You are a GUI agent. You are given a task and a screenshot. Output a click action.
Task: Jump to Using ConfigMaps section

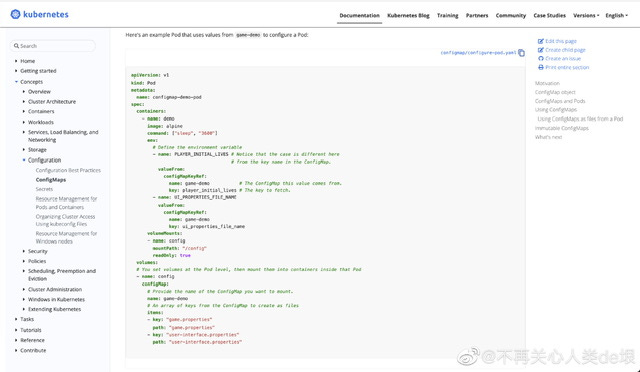(x=556, y=109)
